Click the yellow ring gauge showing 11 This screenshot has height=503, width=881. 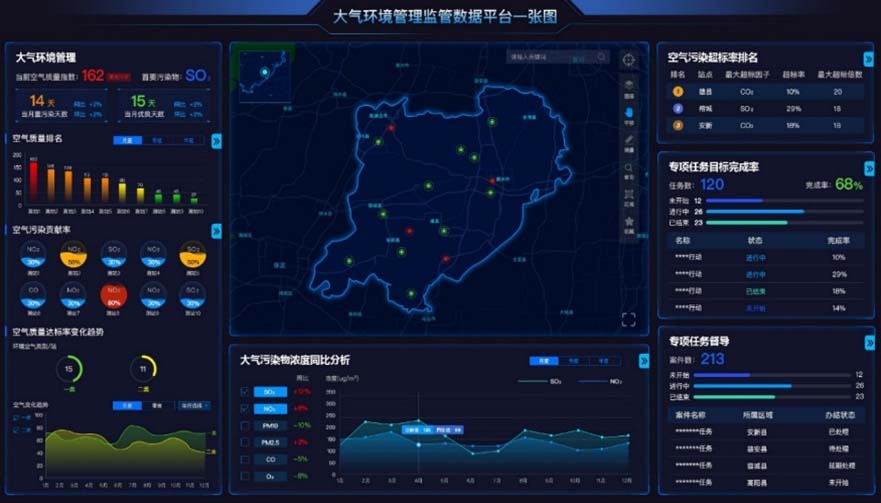143,369
